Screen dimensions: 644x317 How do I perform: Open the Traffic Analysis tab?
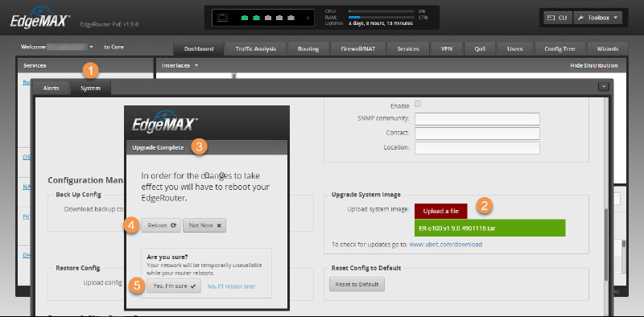(x=255, y=49)
